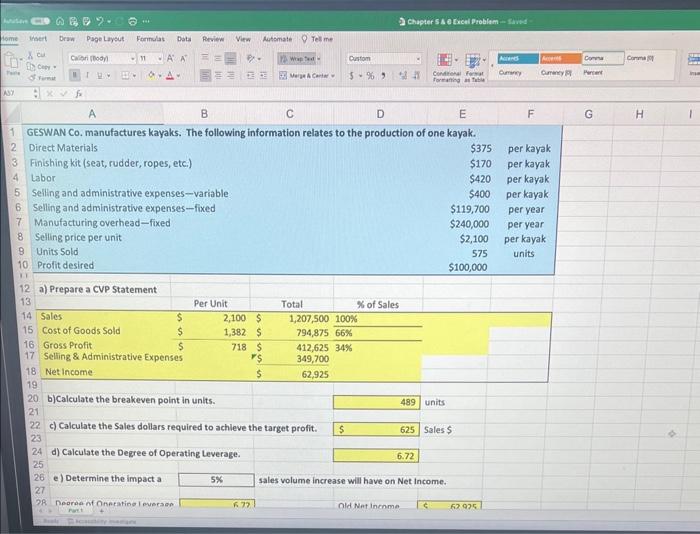Click the Middle Align icon

point(218,58)
